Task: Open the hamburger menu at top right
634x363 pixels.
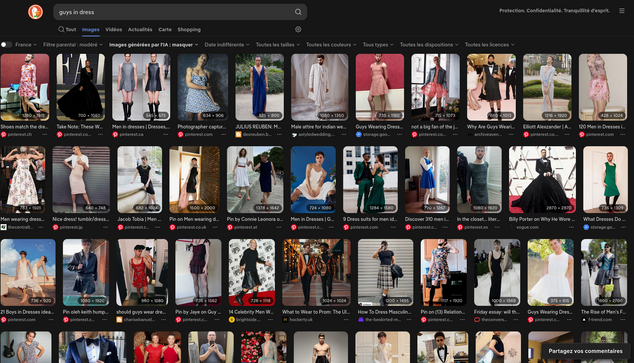Action: pyautogui.click(x=622, y=11)
